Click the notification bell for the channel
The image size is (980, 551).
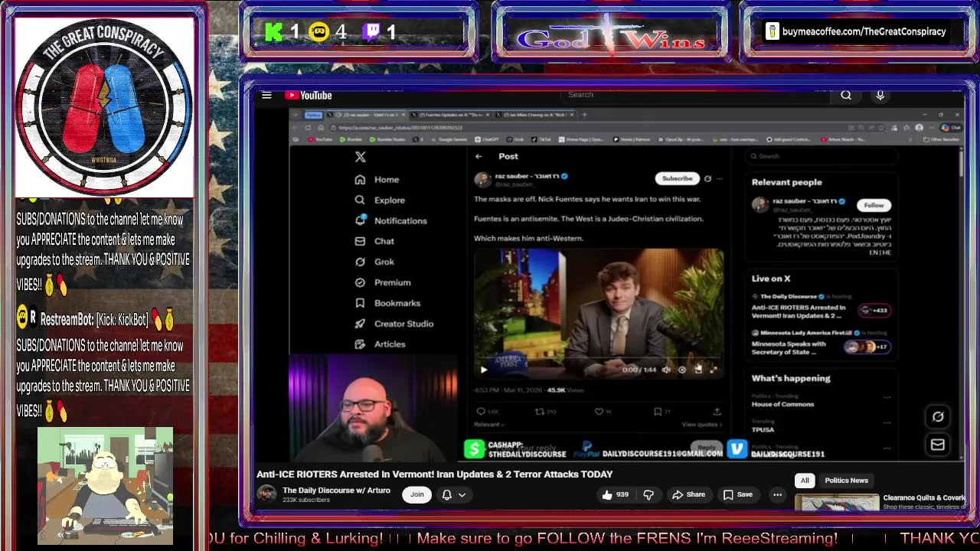[x=447, y=494]
